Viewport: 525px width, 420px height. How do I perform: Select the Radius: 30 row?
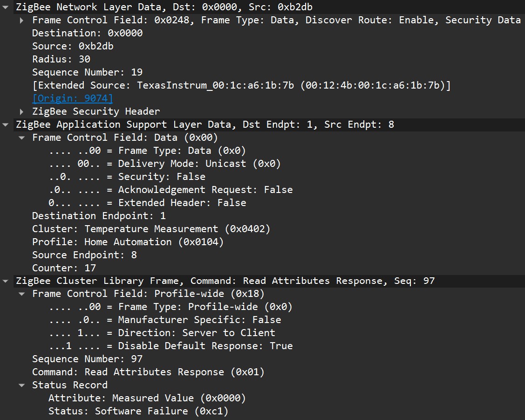pos(61,59)
